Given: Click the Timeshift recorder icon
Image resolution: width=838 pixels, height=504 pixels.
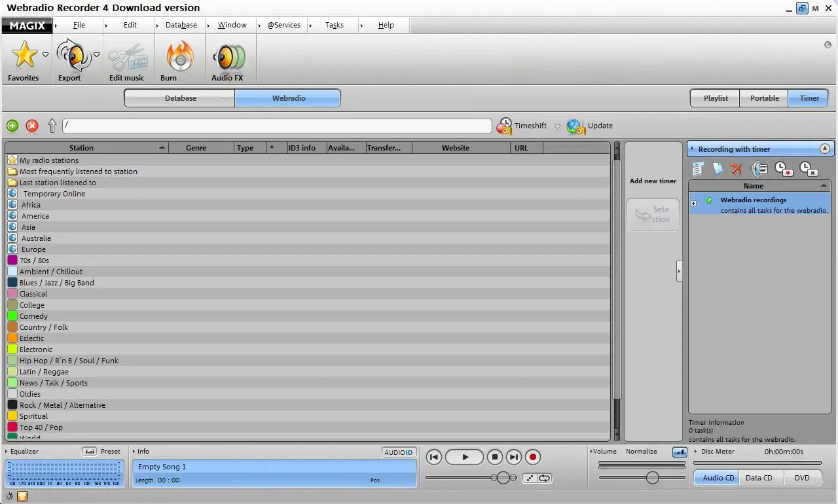Looking at the screenshot, I should (x=504, y=126).
